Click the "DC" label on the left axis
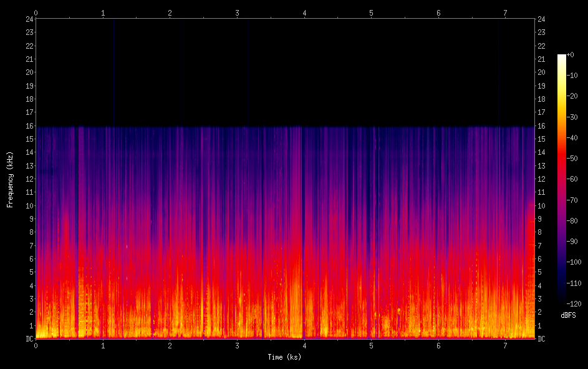 pyautogui.click(x=29, y=339)
